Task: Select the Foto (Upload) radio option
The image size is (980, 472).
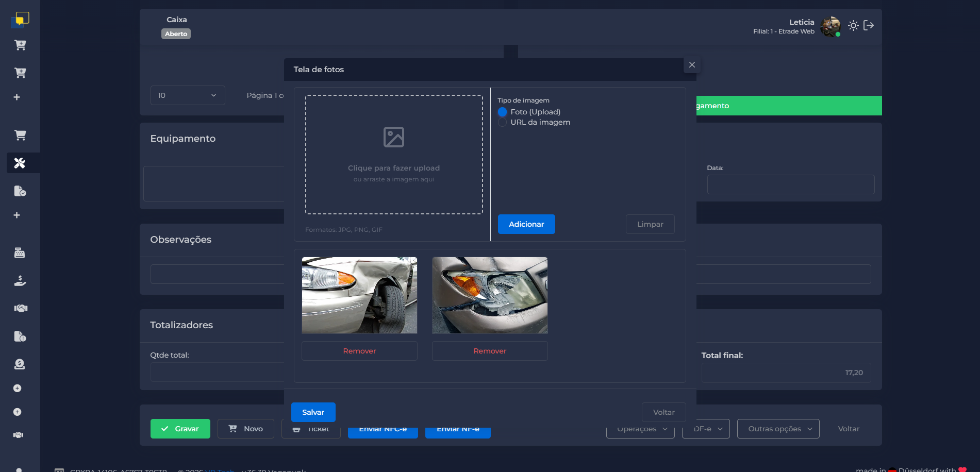Action: pos(502,112)
